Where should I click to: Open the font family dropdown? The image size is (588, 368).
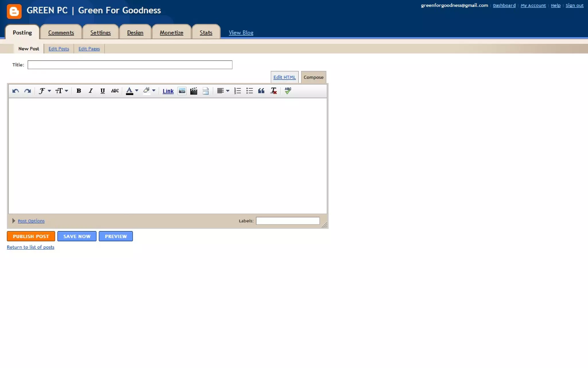pos(45,91)
